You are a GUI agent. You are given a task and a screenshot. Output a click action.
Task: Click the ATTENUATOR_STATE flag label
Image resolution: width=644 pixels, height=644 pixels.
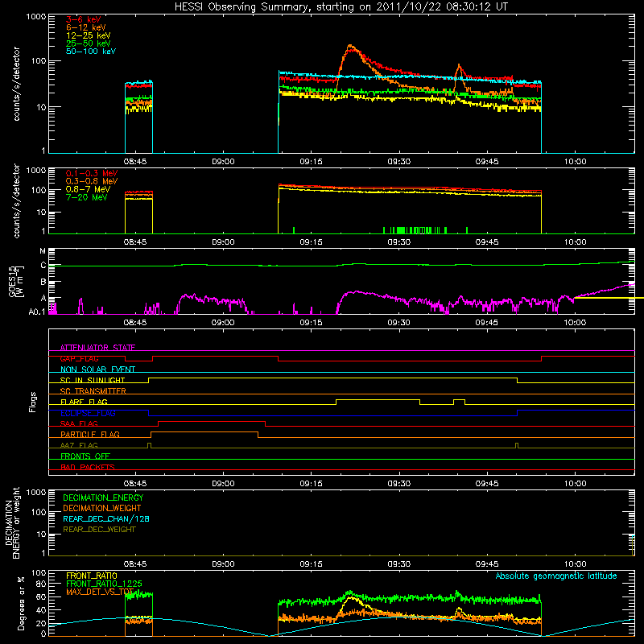click(x=97, y=348)
